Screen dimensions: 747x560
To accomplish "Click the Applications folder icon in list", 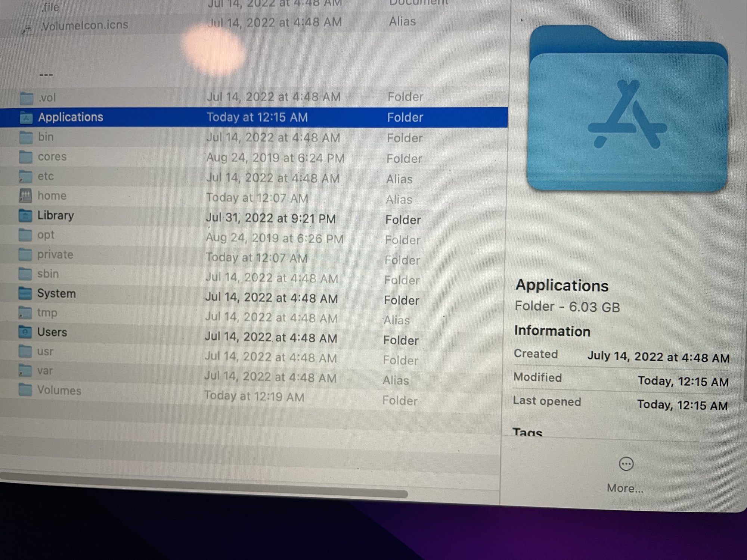I will [x=26, y=118].
